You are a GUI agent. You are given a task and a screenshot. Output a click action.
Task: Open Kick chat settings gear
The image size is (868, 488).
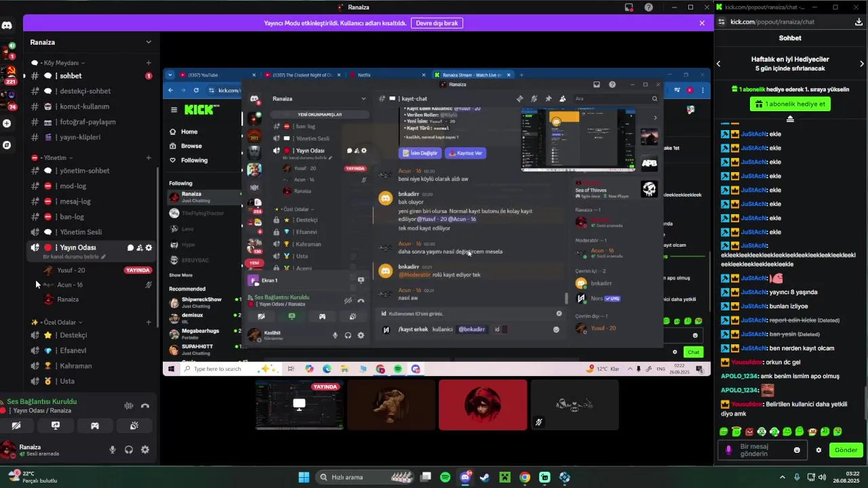click(x=818, y=450)
